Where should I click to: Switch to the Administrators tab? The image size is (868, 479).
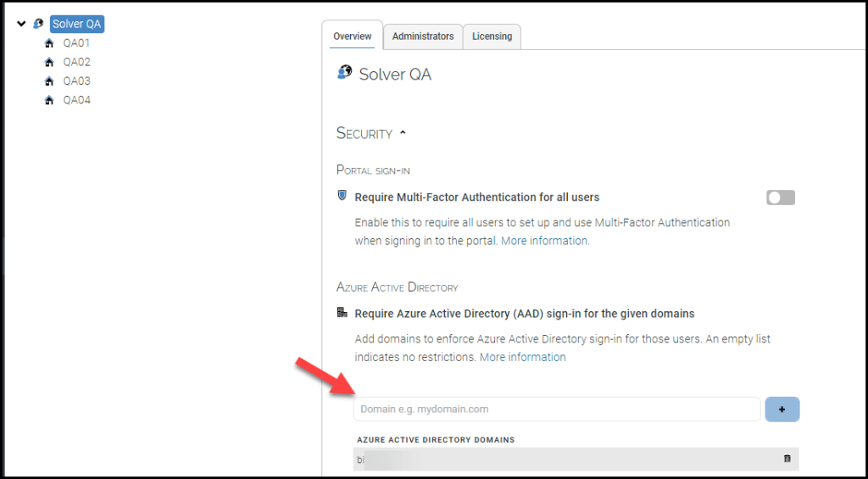tap(423, 36)
